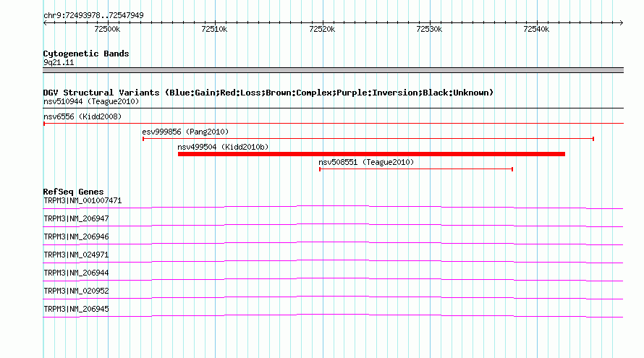Click the red nsv6556 variant line

(333, 123)
